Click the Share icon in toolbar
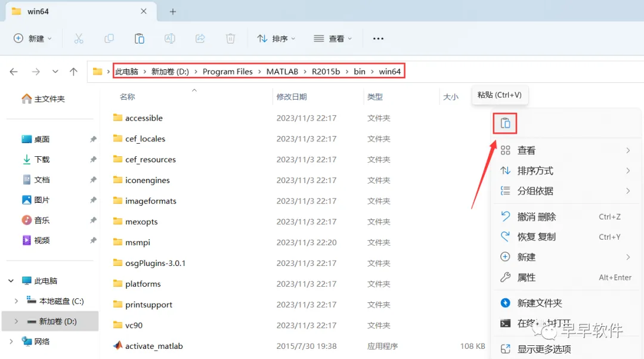The height and width of the screenshot is (359, 644). [200, 39]
